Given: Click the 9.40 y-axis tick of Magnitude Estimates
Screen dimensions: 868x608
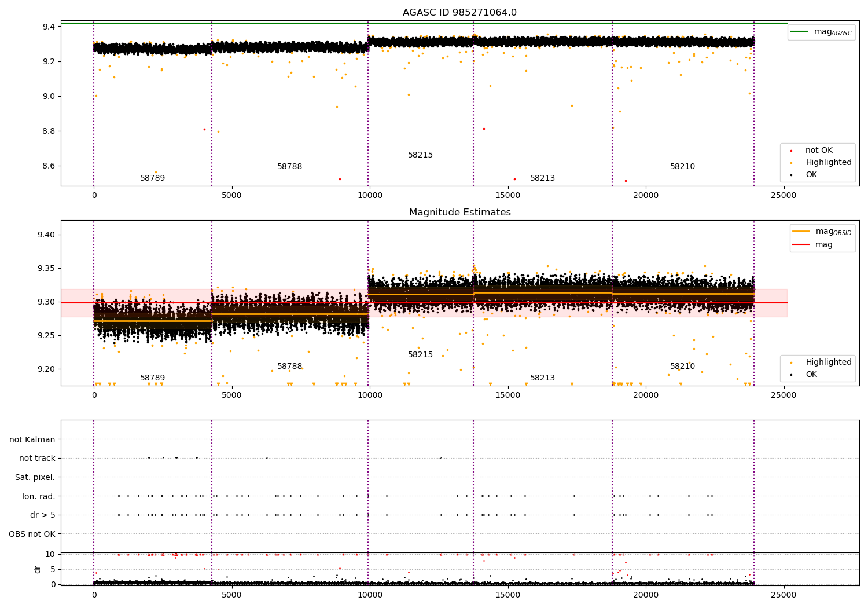Looking at the screenshot, I should click(x=46, y=235).
